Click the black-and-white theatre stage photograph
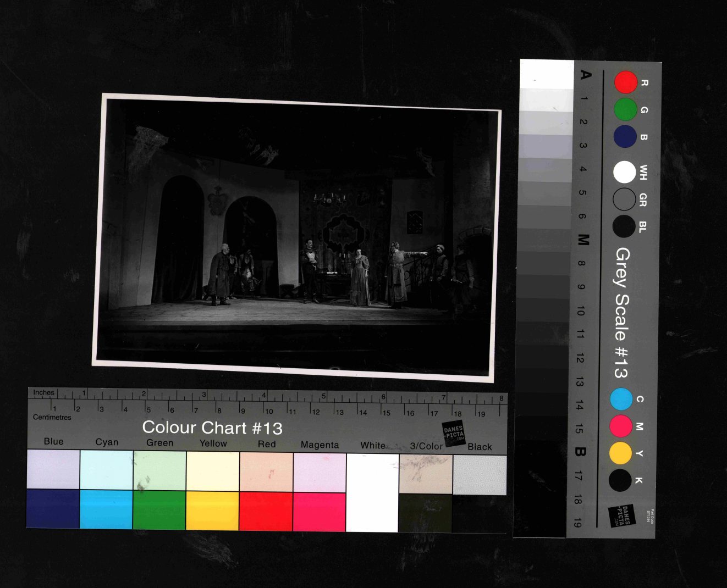This screenshot has width=727, height=588. tap(297, 237)
